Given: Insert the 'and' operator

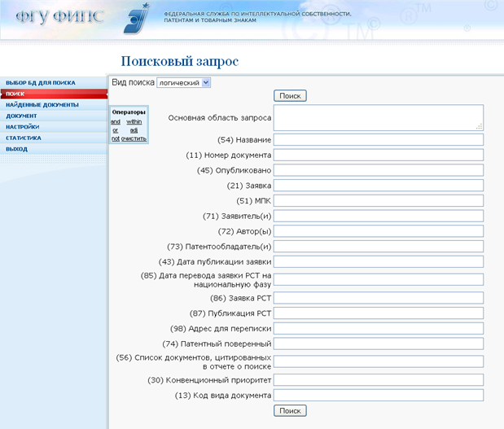Looking at the screenshot, I should point(116,122).
